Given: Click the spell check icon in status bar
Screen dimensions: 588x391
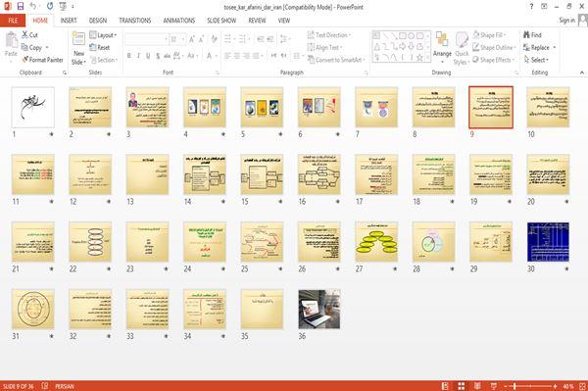Looking at the screenshot, I should coord(45,386).
